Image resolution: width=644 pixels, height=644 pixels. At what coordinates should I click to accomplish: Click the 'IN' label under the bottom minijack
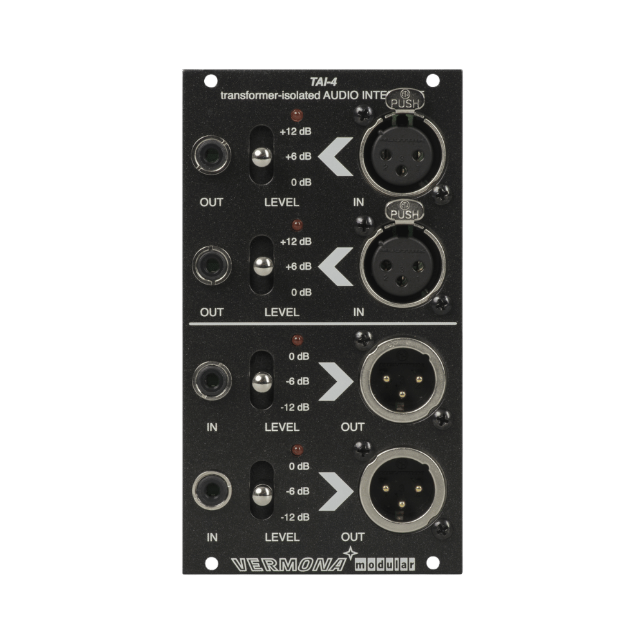click(x=212, y=538)
